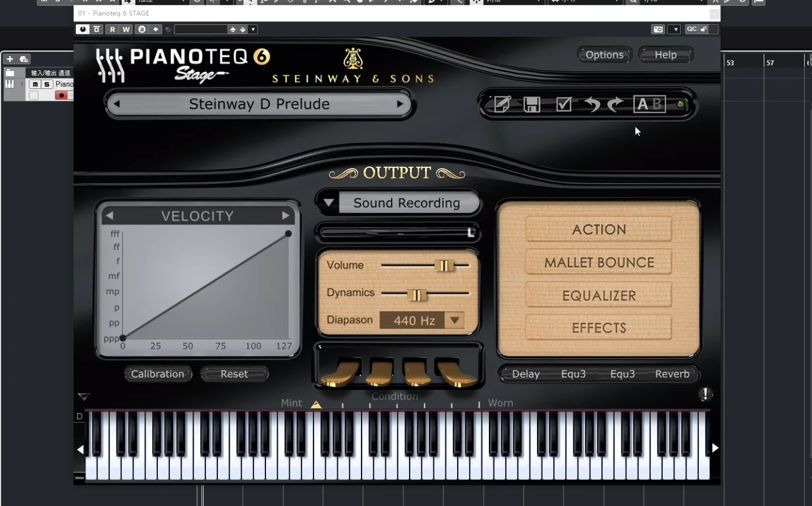This screenshot has width=812, height=506.
Task: Click the undo arrow icon
Action: tap(592, 104)
